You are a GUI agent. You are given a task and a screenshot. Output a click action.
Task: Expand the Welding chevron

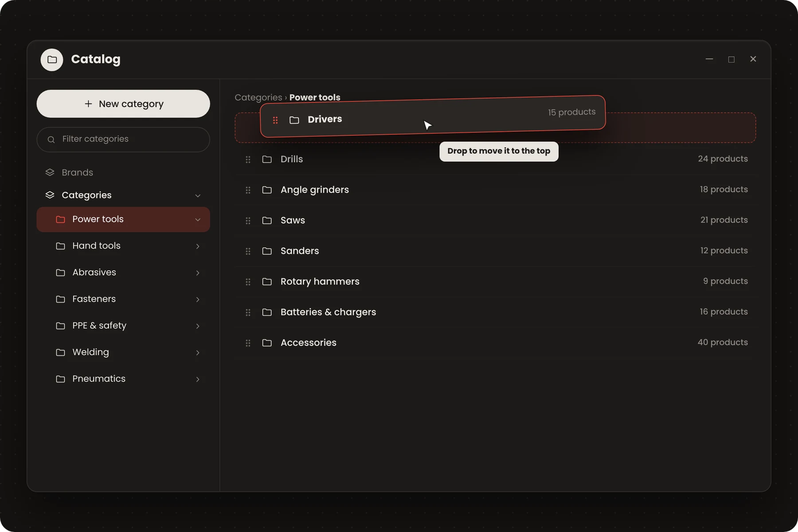(x=198, y=352)
